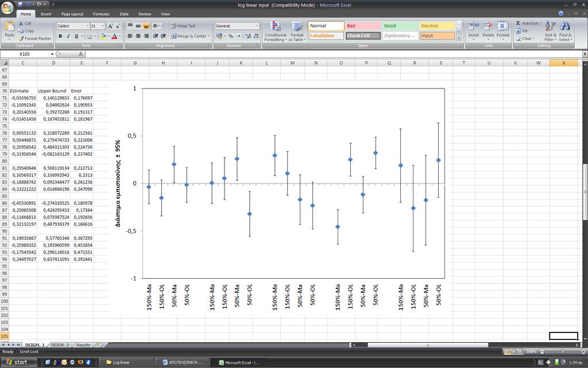588x368 pixels.
Task: Open the Office Button menu
Action: click(7, 7)
